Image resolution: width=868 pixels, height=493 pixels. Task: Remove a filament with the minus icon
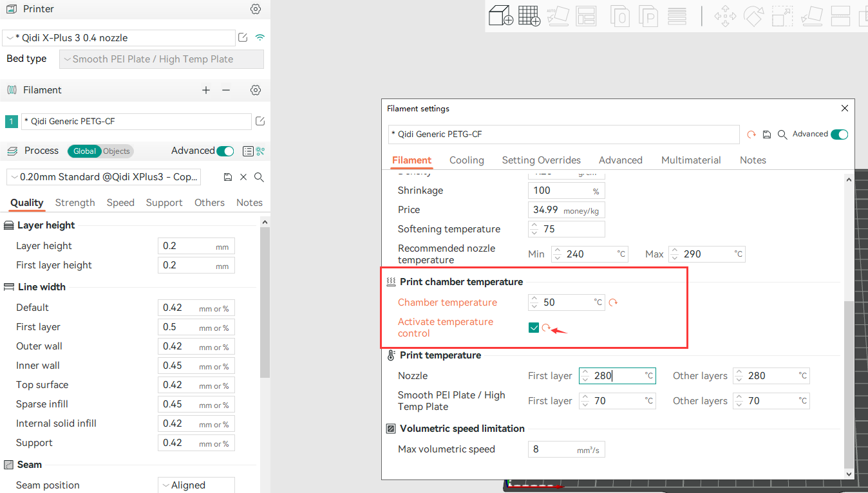[x=226, y=90]
